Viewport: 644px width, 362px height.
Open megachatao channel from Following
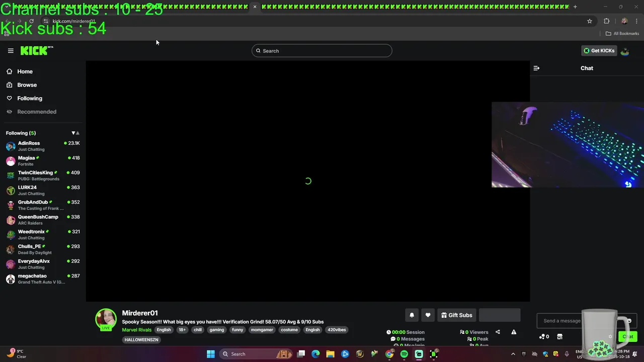[43, 279]
